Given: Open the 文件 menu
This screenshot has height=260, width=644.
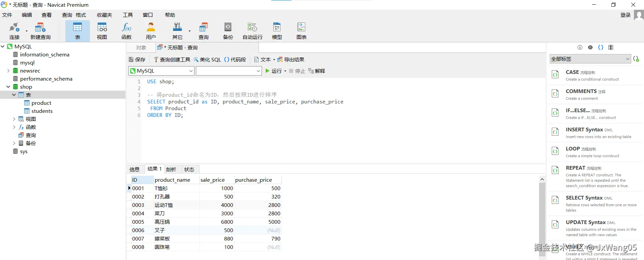Looking at the screenshot, I should tap(7, 15).
